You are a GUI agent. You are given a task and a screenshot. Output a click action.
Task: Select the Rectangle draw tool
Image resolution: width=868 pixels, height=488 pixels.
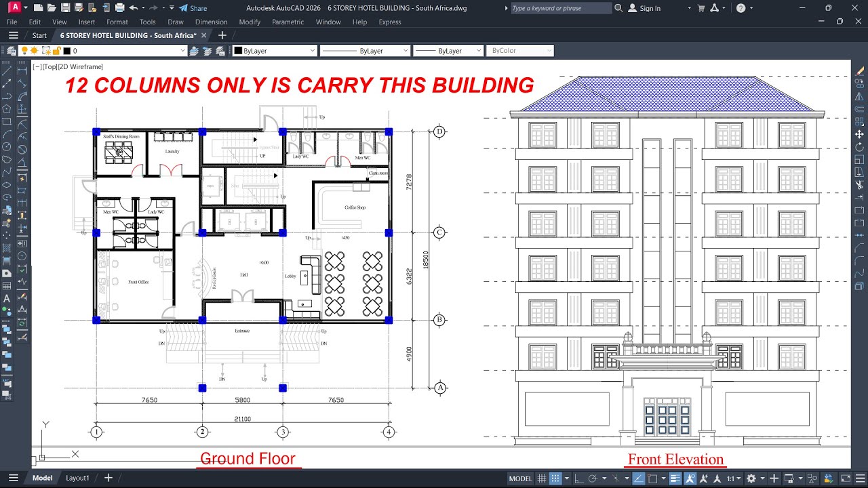7,121
